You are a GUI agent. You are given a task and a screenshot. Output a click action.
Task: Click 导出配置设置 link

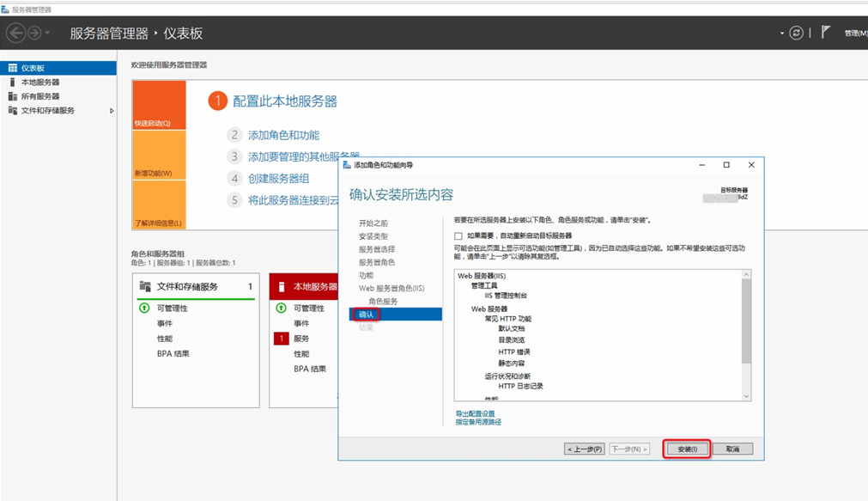pos(475,413)
